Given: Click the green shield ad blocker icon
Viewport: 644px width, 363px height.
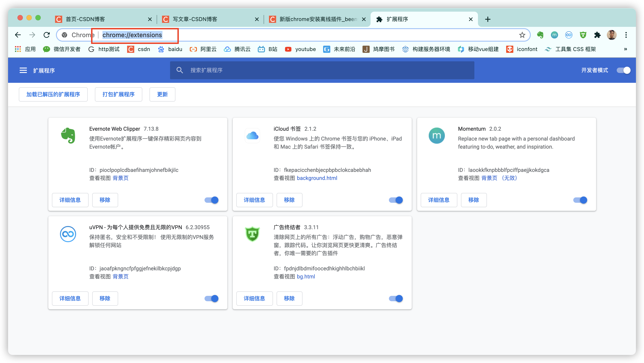Looking at the screenshot, I should [583, 35].
